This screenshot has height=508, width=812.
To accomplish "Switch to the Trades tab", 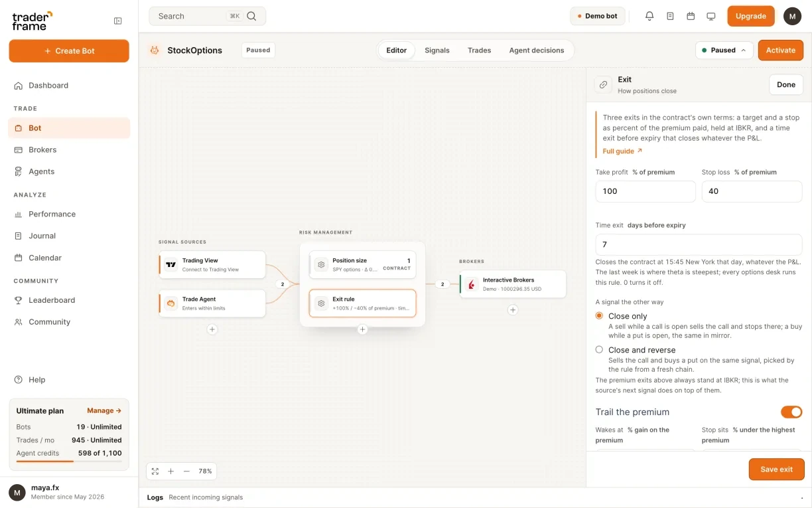I will (x=479, y=50).
